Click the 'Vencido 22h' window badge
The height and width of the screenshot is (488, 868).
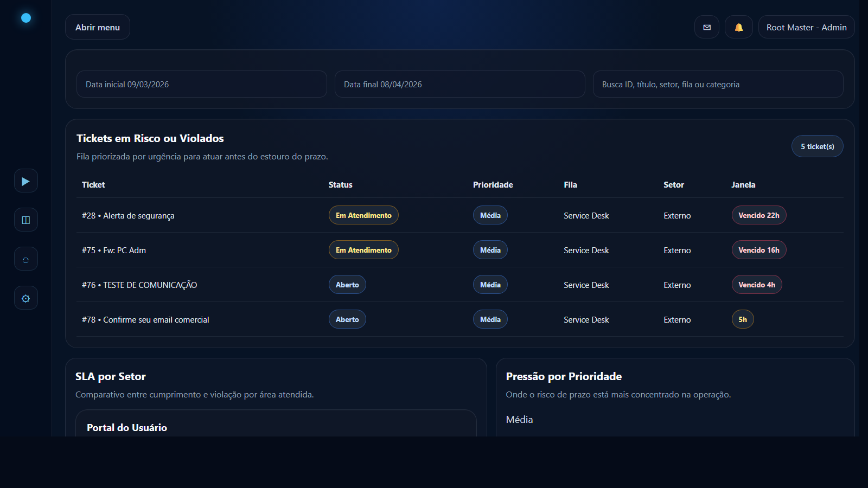[x=758, y=215]
